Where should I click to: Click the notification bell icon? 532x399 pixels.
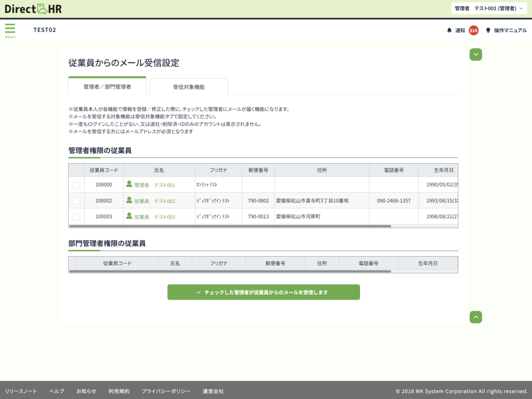click(449, 31)
